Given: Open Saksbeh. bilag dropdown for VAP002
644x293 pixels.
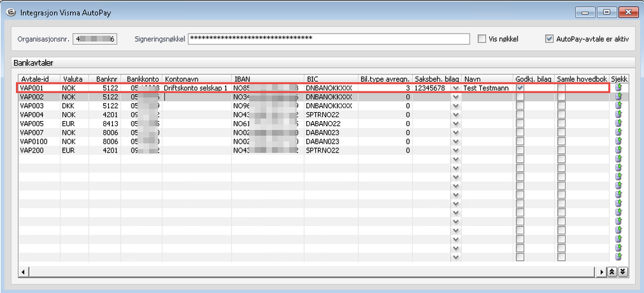Looking at the screenshot, I should coord(455,97).
